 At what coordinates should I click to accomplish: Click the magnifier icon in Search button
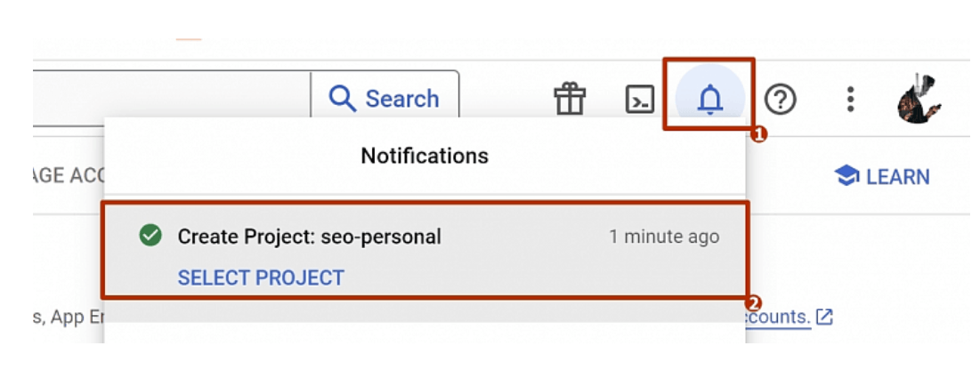tap(343, 98)
